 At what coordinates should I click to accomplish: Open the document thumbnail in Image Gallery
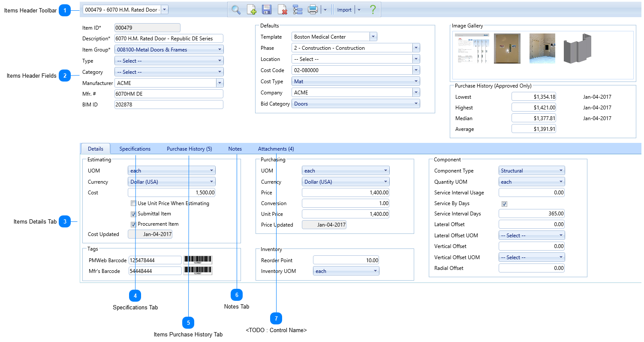[472, 48]
